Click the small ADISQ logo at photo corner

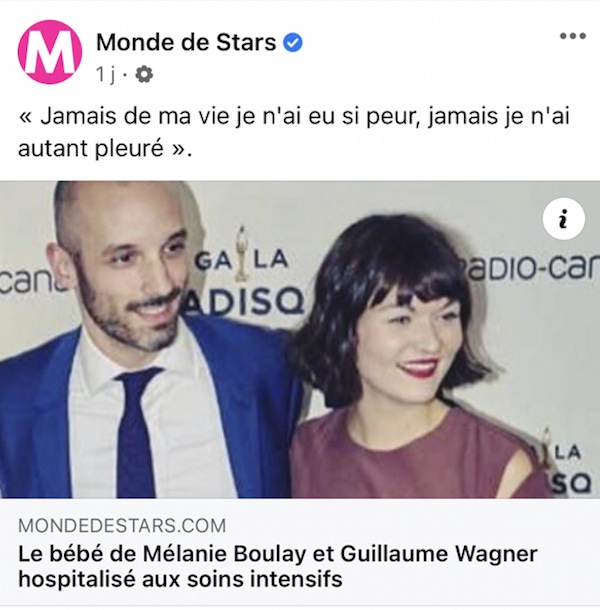(x=566, y=465)
